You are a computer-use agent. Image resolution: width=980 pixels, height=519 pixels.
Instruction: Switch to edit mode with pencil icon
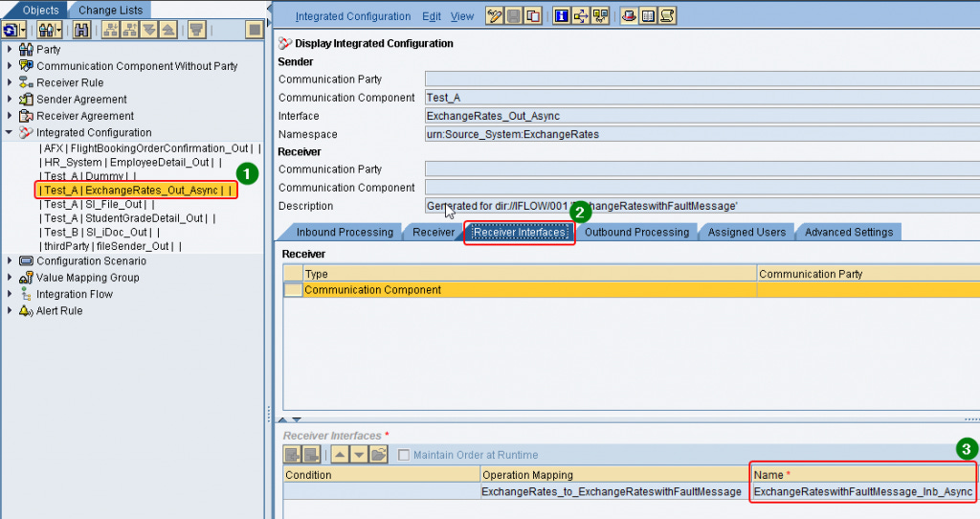[x=495, y=15]
